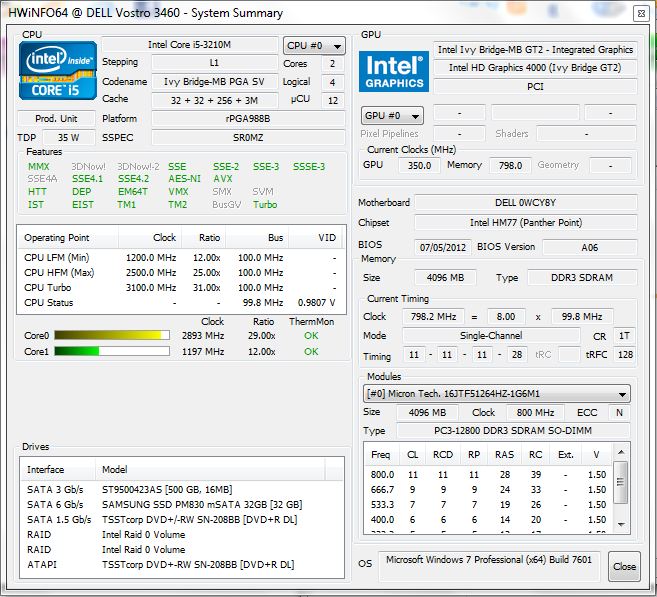Click the Mode Single-Channel field

[x=491, y=336]
